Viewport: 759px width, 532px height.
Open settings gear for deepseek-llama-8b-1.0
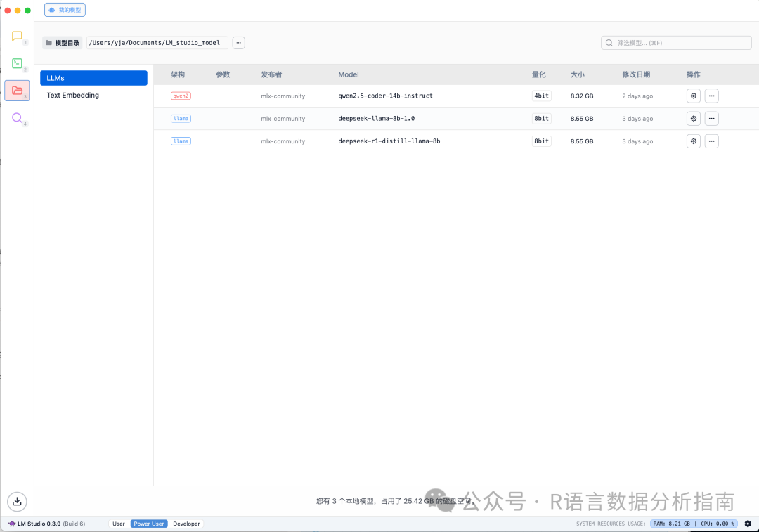tap(693, 119)
